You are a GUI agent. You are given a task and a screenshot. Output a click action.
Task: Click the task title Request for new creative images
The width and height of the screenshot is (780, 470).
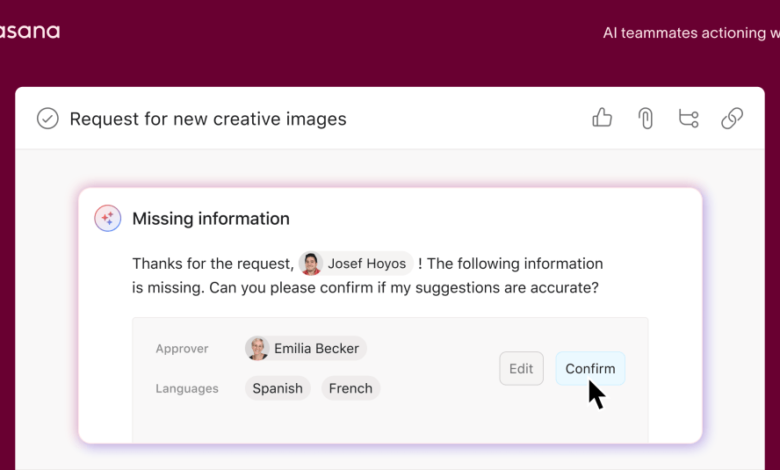pos(208,119)
